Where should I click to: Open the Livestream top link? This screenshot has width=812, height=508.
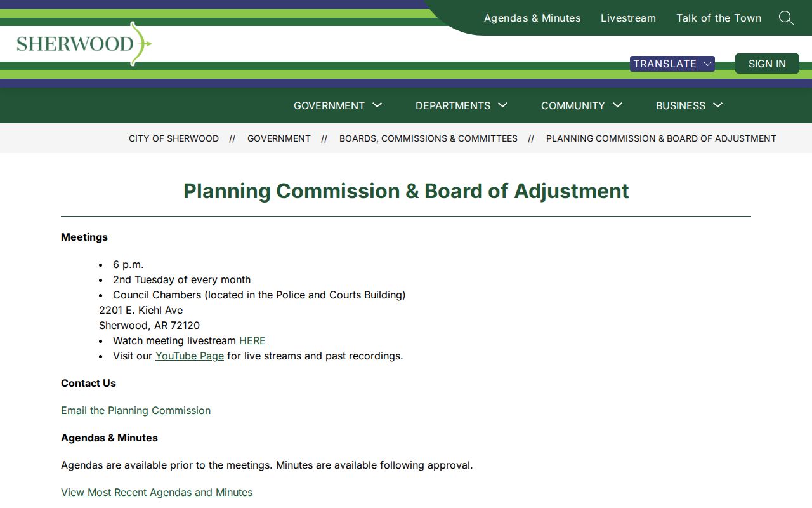click(628, 18)
